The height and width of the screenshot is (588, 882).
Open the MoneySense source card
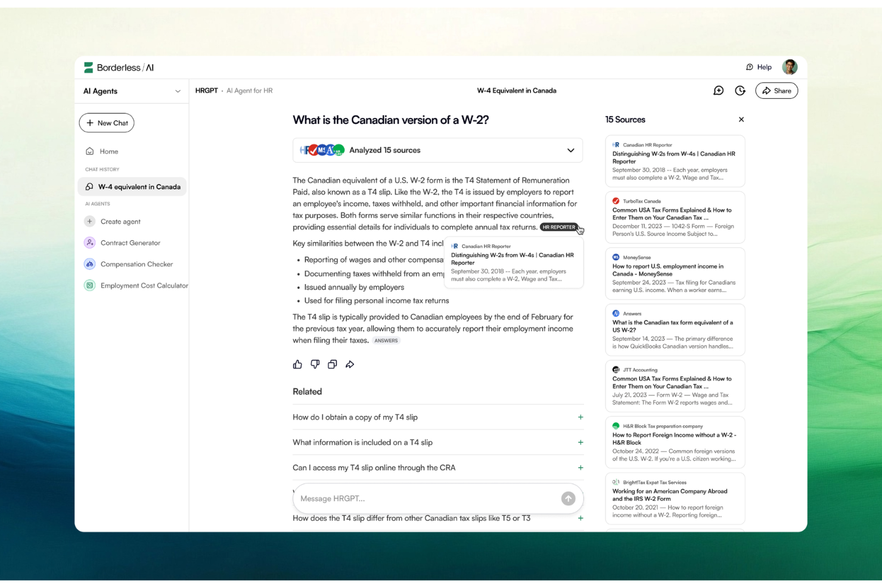pyautogui.click(x=675, y=274)
